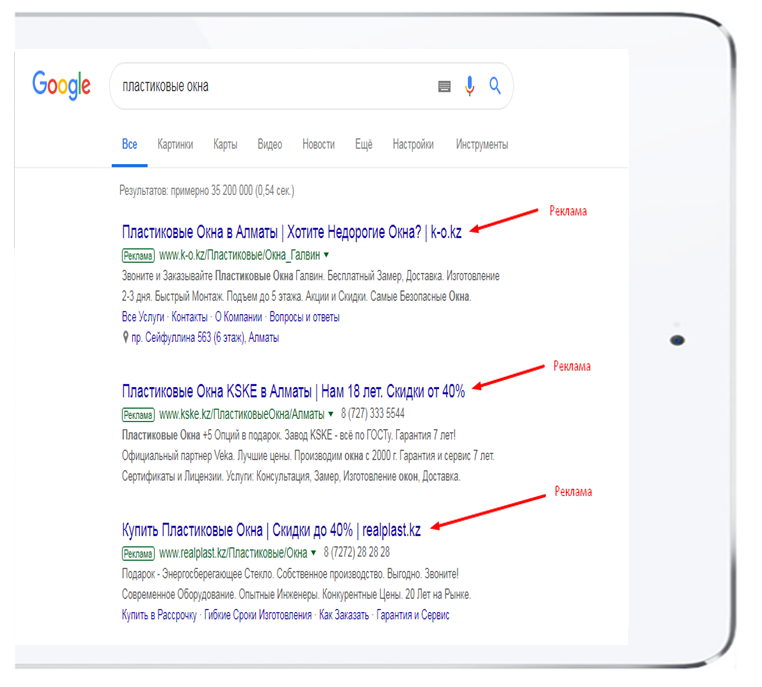
Task: Click 'Реклама' badge on realplast.kz ad
Action: click(x=138, y=553)
